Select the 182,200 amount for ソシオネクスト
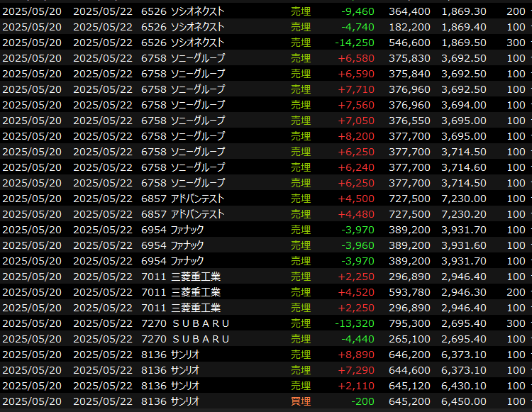The image size is (532, 412). tap(409, 27)
